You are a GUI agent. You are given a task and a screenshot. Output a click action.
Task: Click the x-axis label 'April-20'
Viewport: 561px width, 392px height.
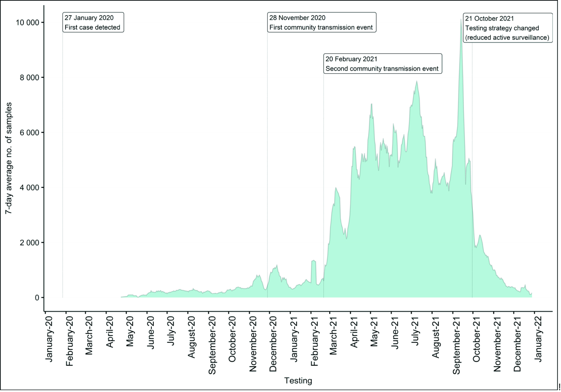pos(110,332)
